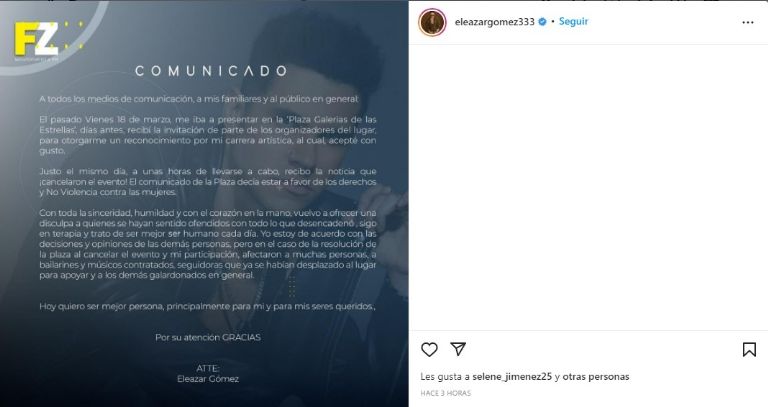
Task: Open the eleazargomez333 username link
Action: pos(494,22)
